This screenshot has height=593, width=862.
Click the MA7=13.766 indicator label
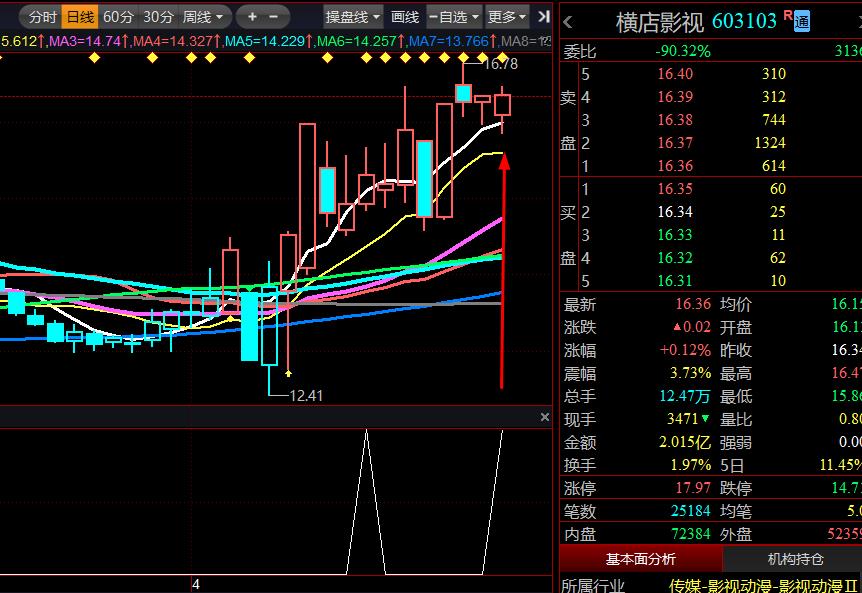[452, 41]
